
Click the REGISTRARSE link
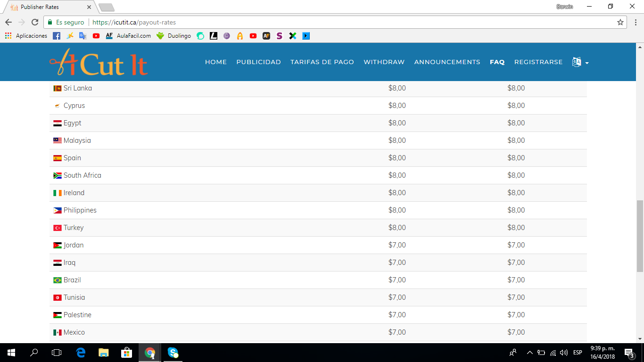[538, 62]
